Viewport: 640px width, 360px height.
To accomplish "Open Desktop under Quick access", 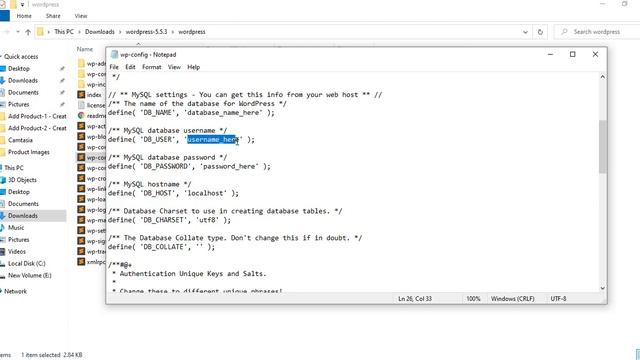I will (19, 69).
